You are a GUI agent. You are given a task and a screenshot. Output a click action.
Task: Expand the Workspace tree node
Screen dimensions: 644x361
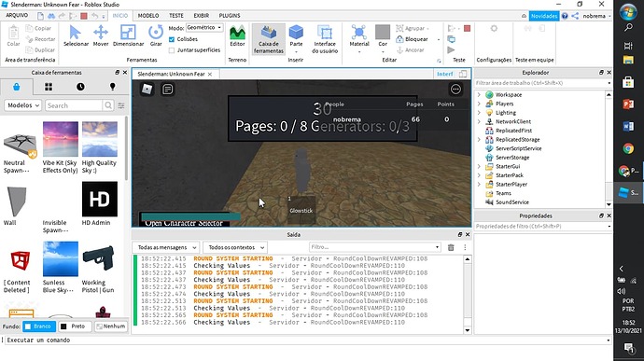(x=479, y=94)
